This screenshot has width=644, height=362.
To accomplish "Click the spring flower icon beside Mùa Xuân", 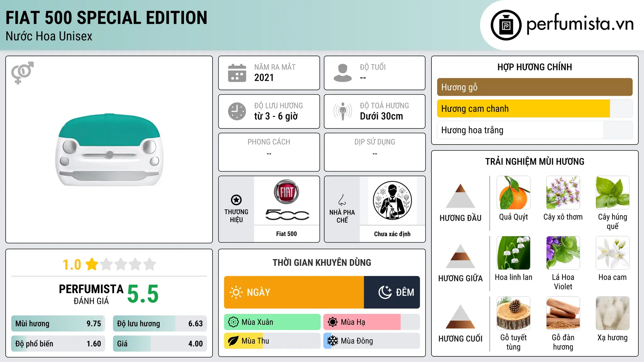I will (233, 322).
